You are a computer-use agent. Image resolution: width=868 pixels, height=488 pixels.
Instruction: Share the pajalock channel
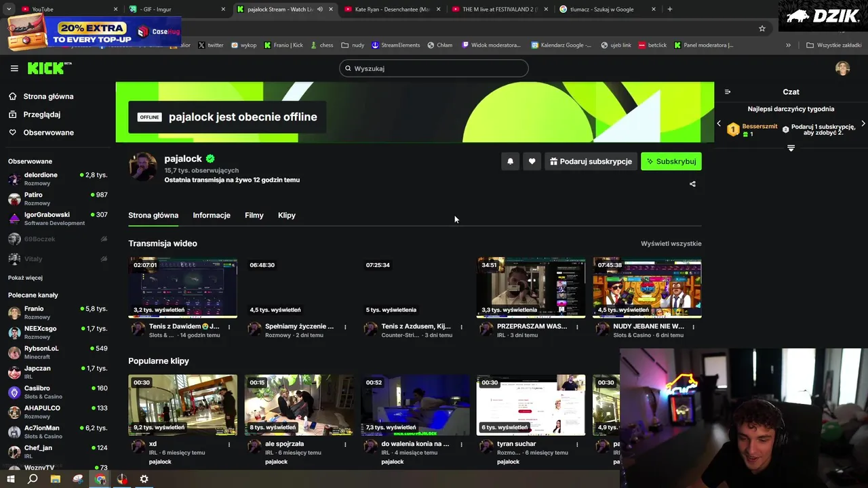pyautogui.click(x=692, y=184)
